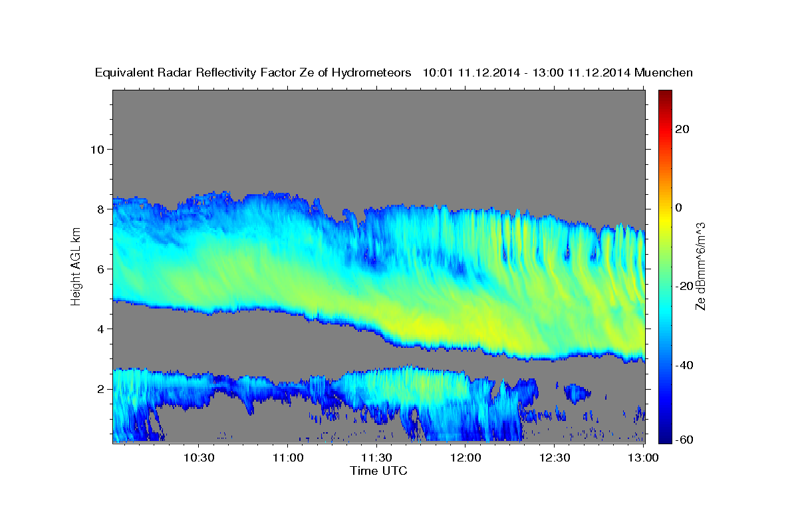Click the dark red top of the colorbar
This screenshot has width=798, height=532.
pos(666,95)
